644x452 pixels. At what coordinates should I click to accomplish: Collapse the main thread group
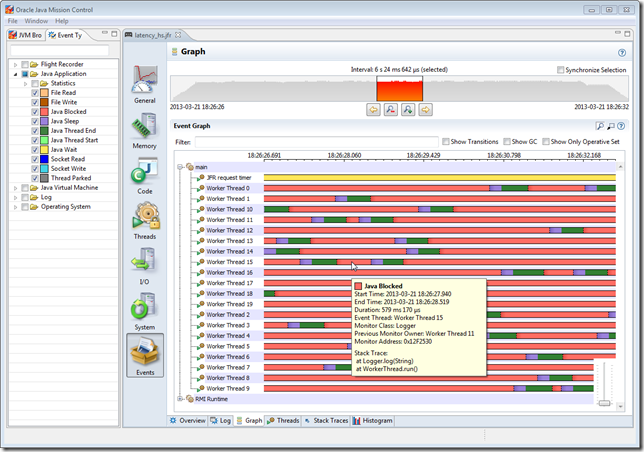point(180,167)
